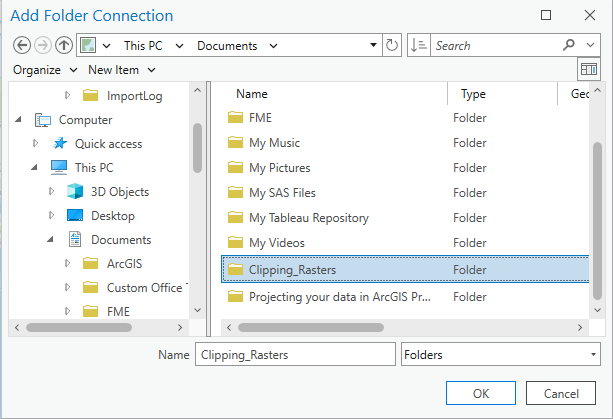Expand the Custom Office tree node
Viewport: 613px width, 419px height.
[x=67, y=287]
